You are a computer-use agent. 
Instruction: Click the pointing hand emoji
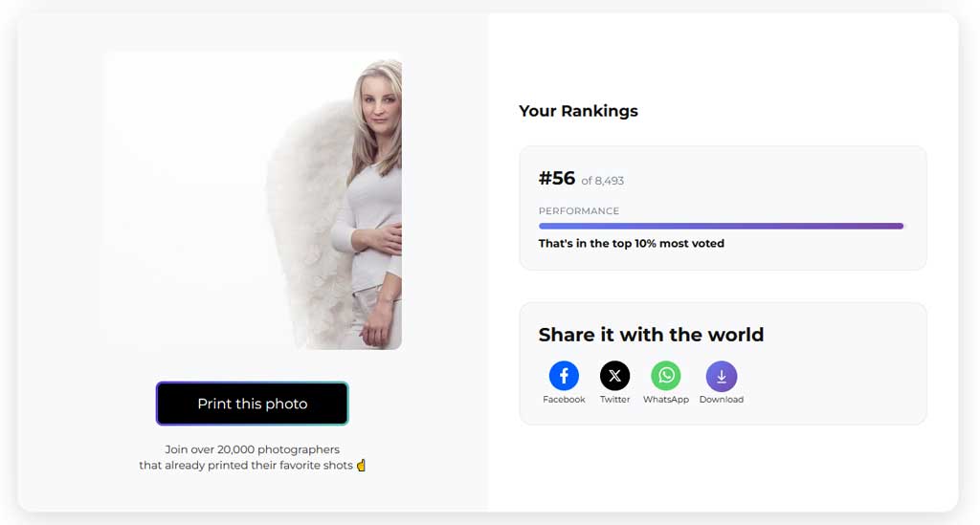[x=361, y=465]
